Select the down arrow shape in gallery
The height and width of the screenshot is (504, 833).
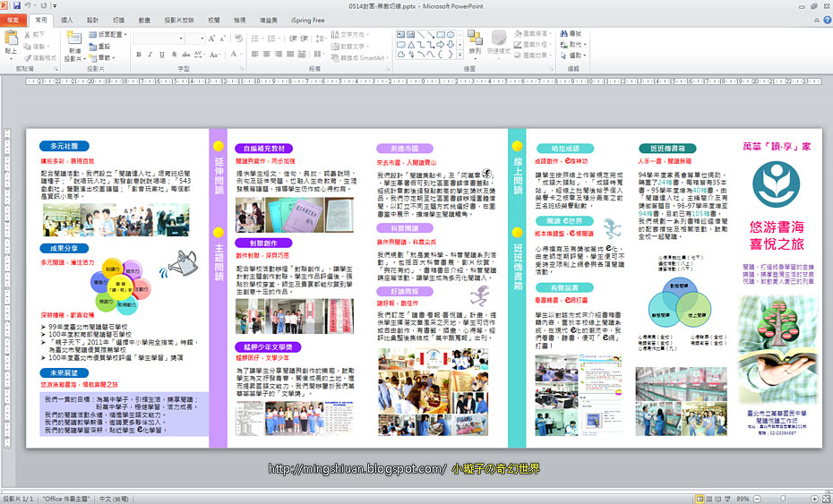tap(451, 45)
